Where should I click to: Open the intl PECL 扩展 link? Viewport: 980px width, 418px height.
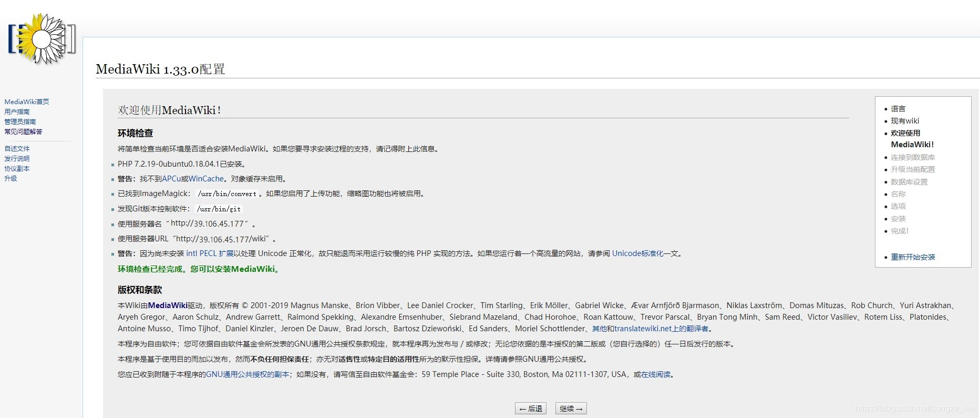(210, 253)
